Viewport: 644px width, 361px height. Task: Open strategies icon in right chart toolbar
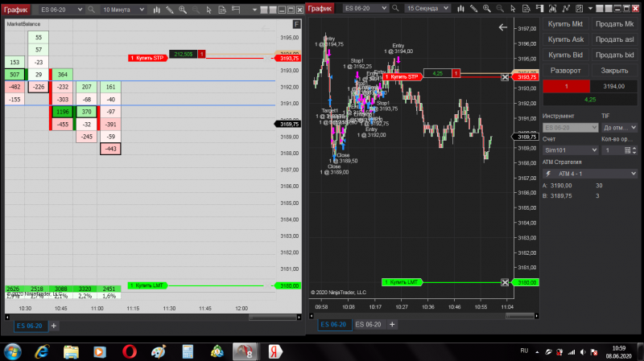tap(566, 8)
